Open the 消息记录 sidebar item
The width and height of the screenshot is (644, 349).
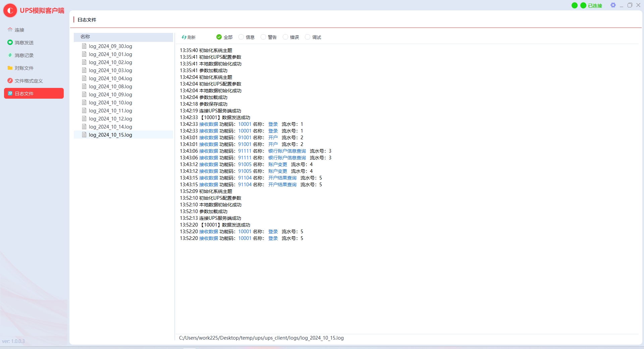34,55
